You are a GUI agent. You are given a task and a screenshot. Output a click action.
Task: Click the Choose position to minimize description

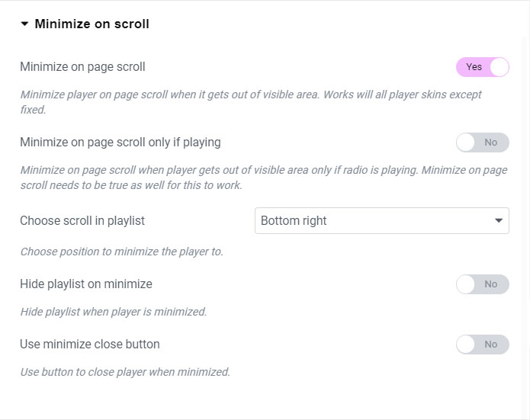121,252
